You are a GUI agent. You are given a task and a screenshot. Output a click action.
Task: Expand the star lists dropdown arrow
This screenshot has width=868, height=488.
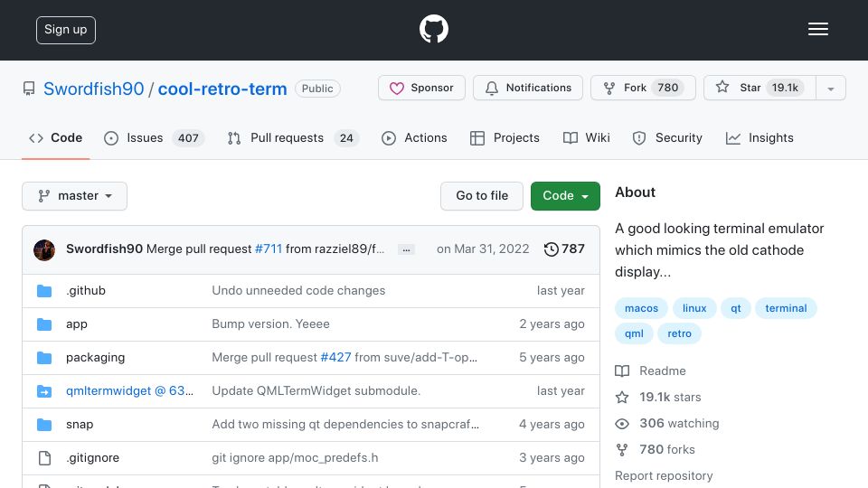click(830, 88)
